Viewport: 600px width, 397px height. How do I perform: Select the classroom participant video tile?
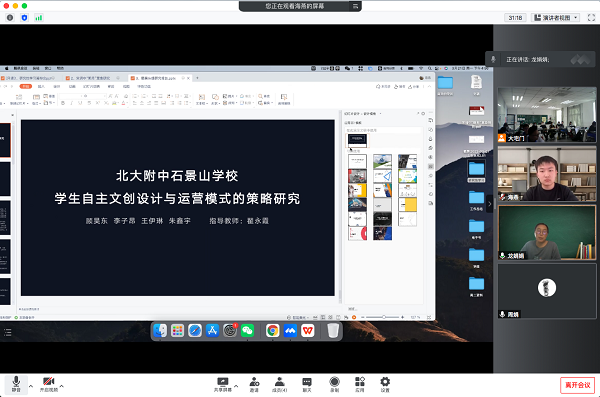pyautogui.click(x=547, y=114)
